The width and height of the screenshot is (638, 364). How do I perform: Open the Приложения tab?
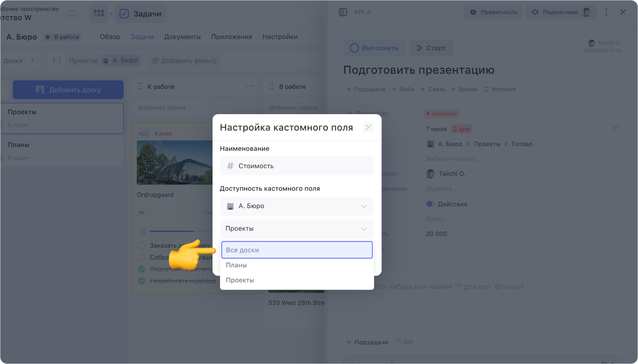[x=231, y=37]
